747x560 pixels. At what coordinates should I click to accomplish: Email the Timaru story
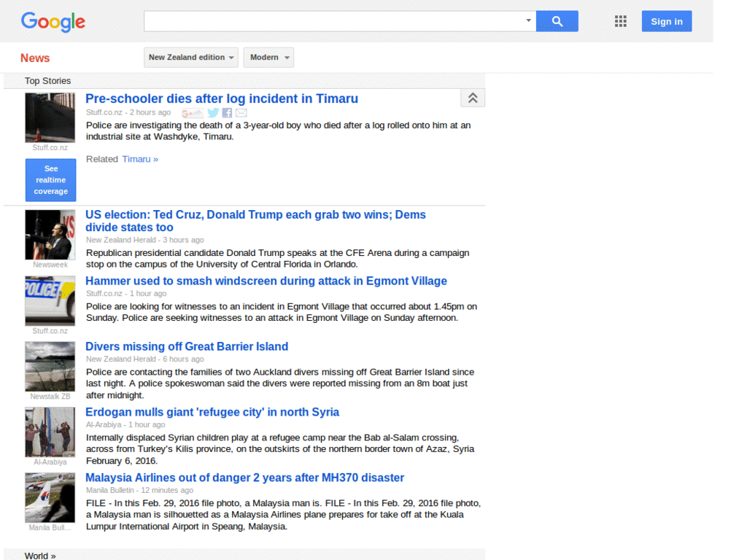(241, 113)
